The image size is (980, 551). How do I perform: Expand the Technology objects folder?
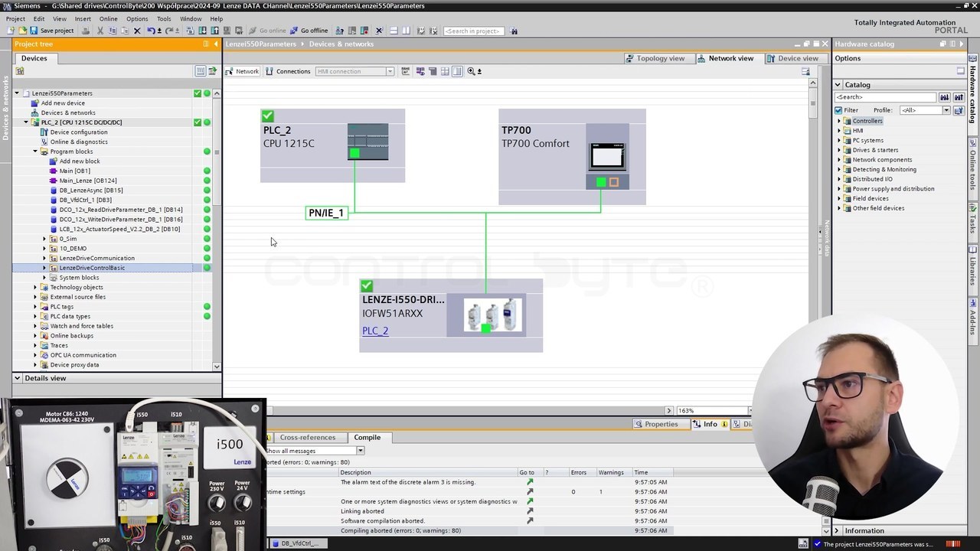point(35,287)
